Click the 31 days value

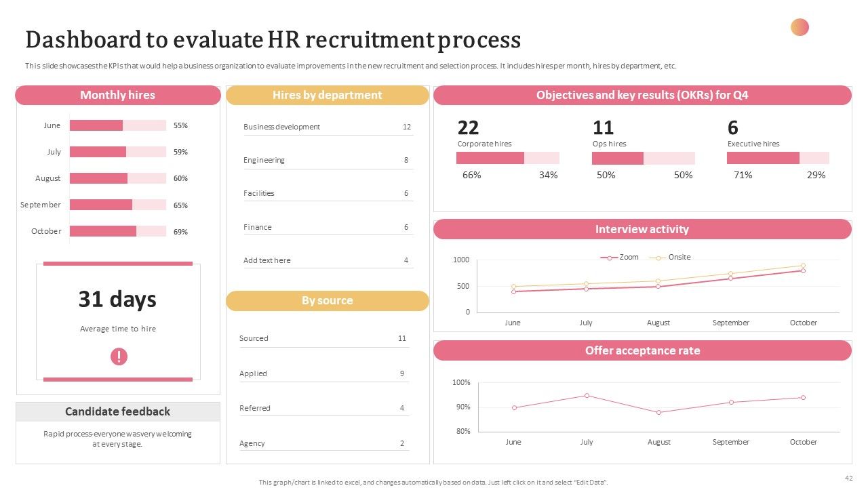[117, 300]
